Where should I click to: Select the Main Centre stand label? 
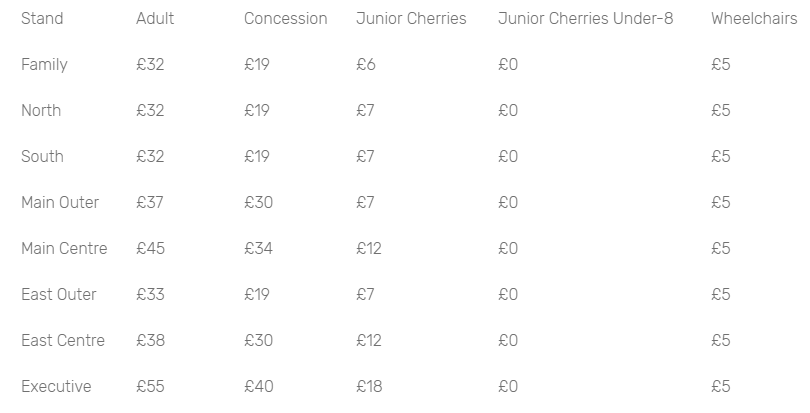click(64, 249)
